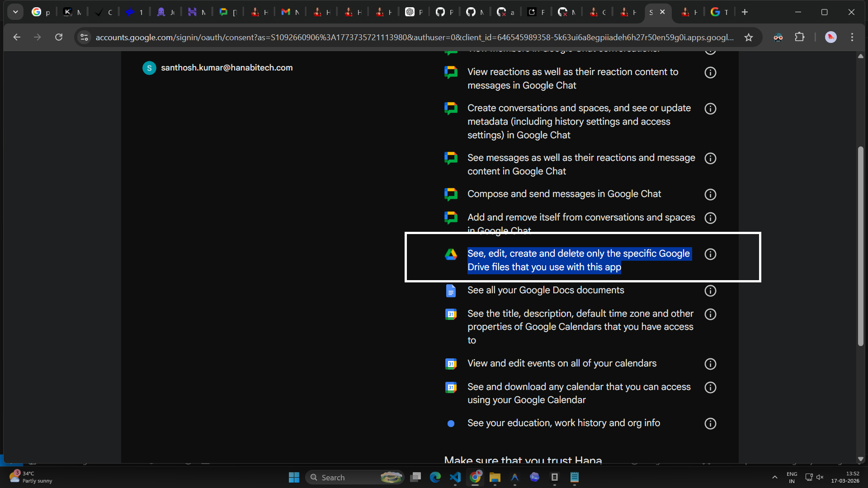Click info icon next to See all Google Docs documents
Viewport: 868px width, 488px height.
(710, 291)
